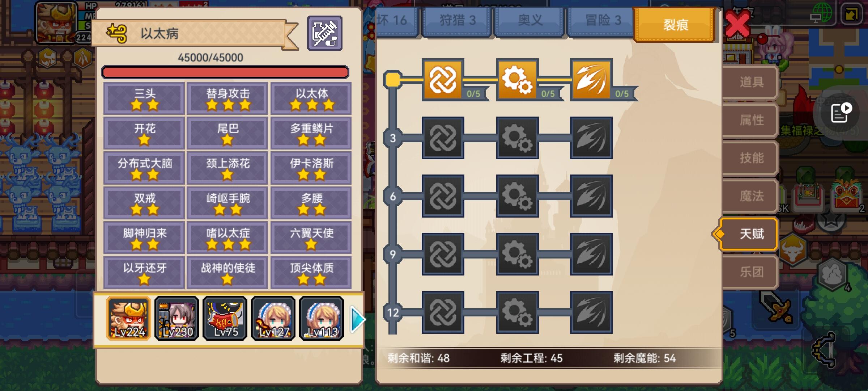Click the 六翼天使 trait button
Screen dimensions: 868x391
tap(311, 238)
